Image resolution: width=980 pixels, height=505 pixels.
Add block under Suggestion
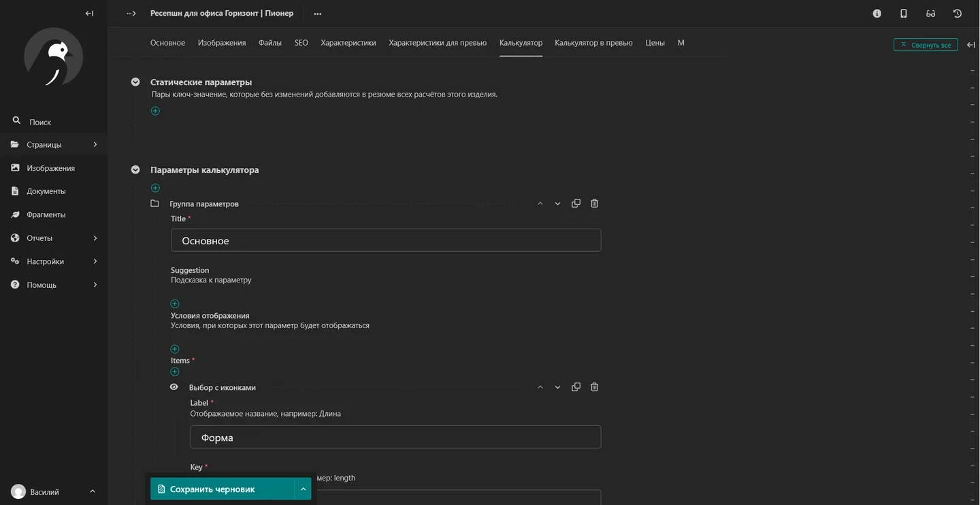[175, 304]
